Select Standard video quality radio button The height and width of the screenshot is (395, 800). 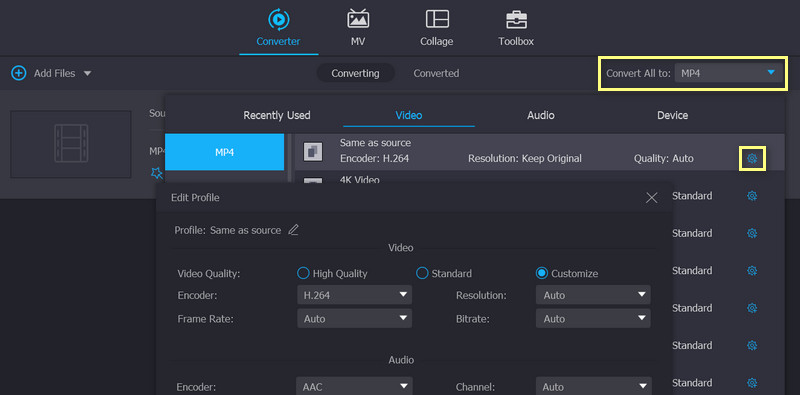pyautogui.click(x=422, y=274)
